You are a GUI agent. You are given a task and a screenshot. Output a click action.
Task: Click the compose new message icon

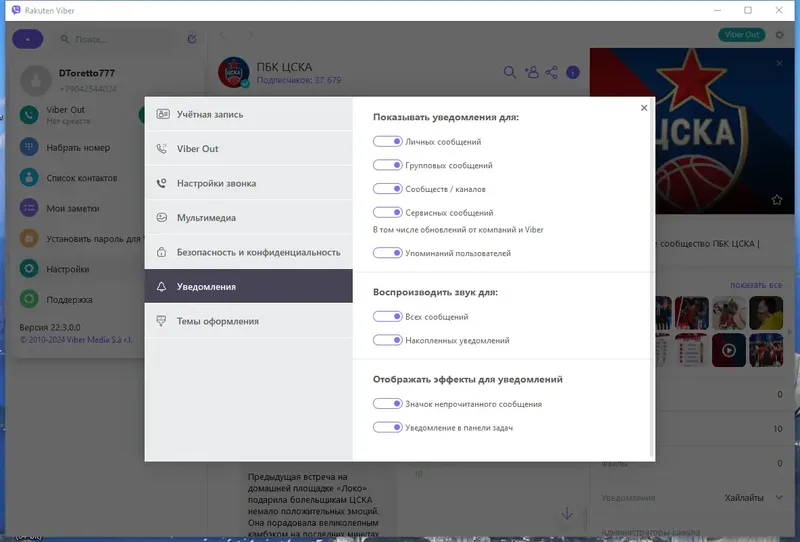click(192, 39)
